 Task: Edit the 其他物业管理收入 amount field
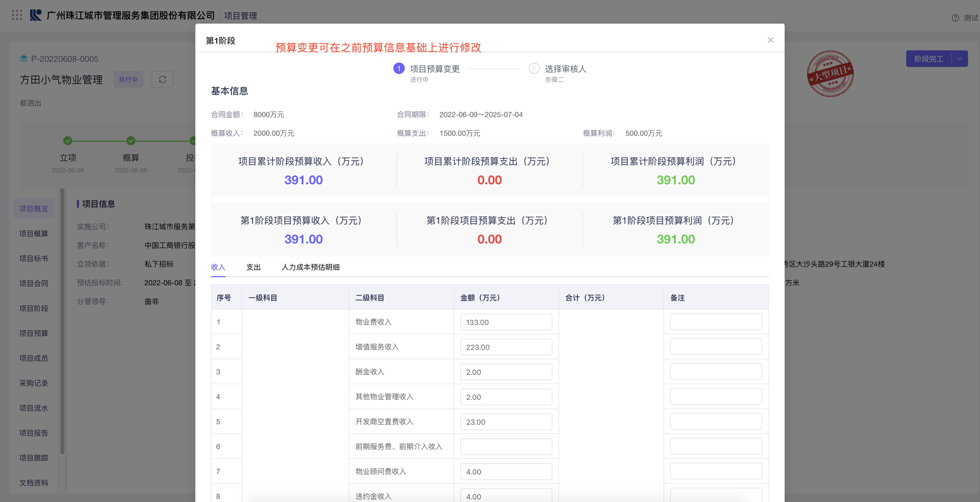pos(506,397)
